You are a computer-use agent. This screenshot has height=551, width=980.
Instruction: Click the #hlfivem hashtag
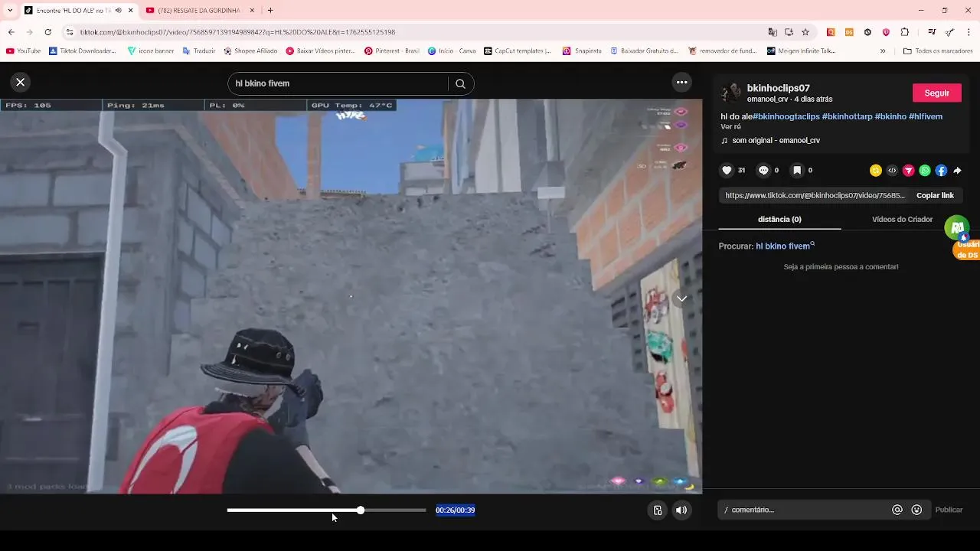pyautogui.click(x=925, y=116)
